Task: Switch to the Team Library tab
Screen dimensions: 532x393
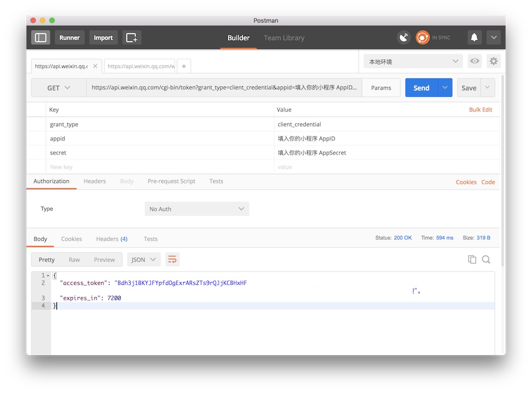Action: [x=284, y=38]
